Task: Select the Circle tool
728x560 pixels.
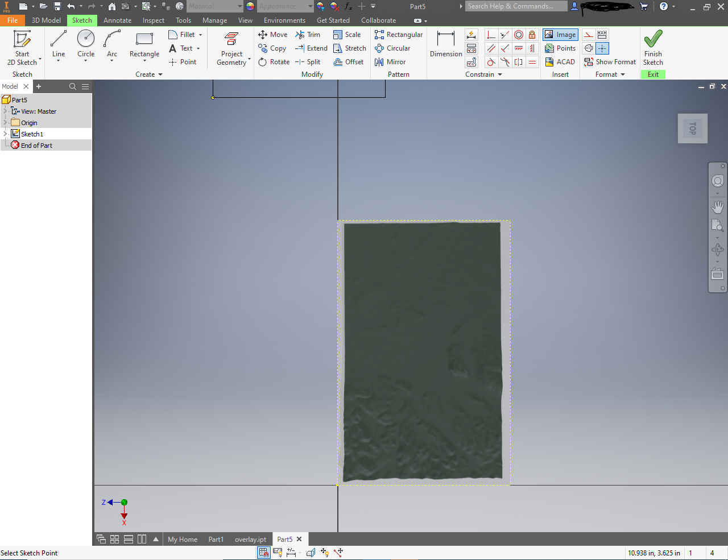Action: click(x=86, y=44)
